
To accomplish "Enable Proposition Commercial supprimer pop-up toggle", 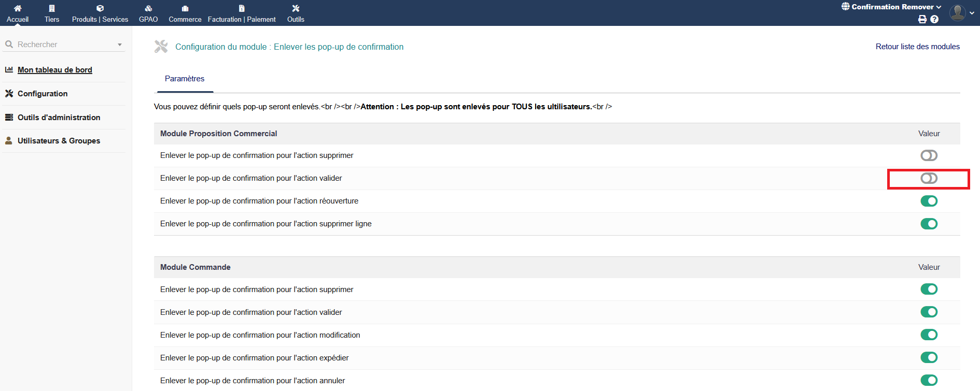I will pos(929,155).
